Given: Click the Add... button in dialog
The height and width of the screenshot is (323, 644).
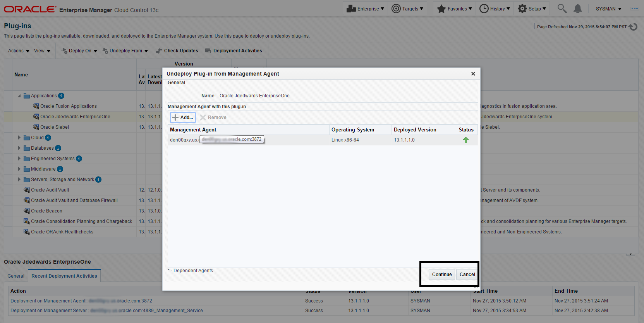Looking at the screenshot, I should pyautogui.click(x=183, y=117).
